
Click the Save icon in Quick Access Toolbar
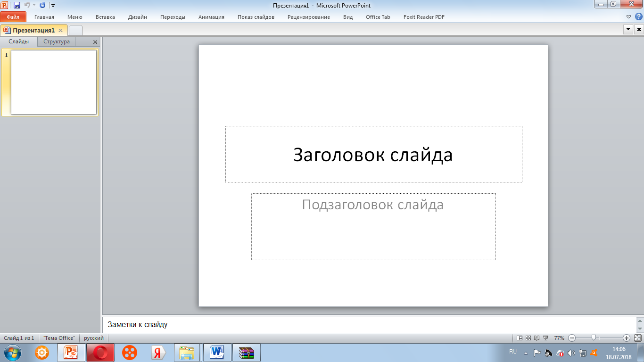17,5
